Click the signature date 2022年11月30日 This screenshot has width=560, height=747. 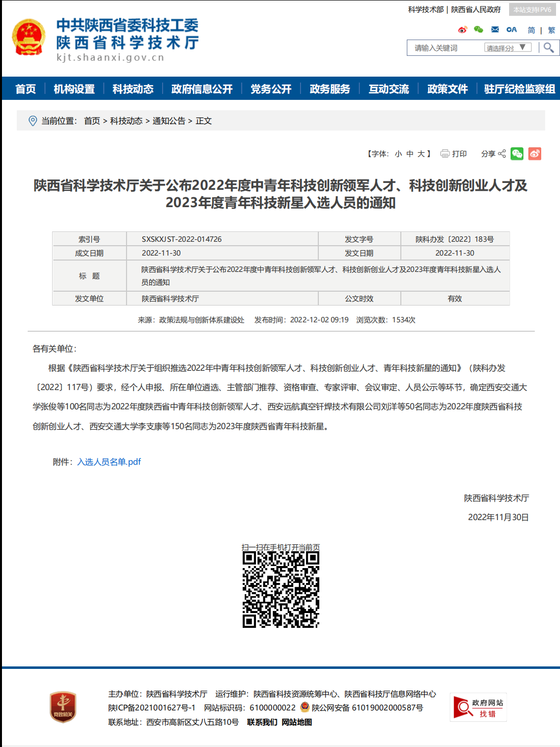499,517
